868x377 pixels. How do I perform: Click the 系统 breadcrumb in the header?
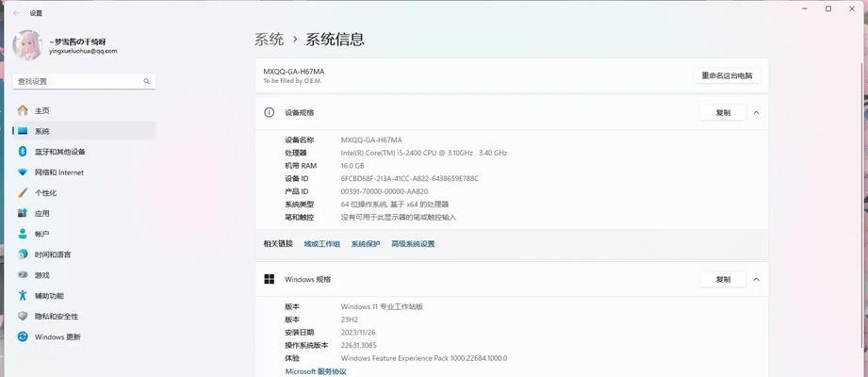click(x=269, y=40)
